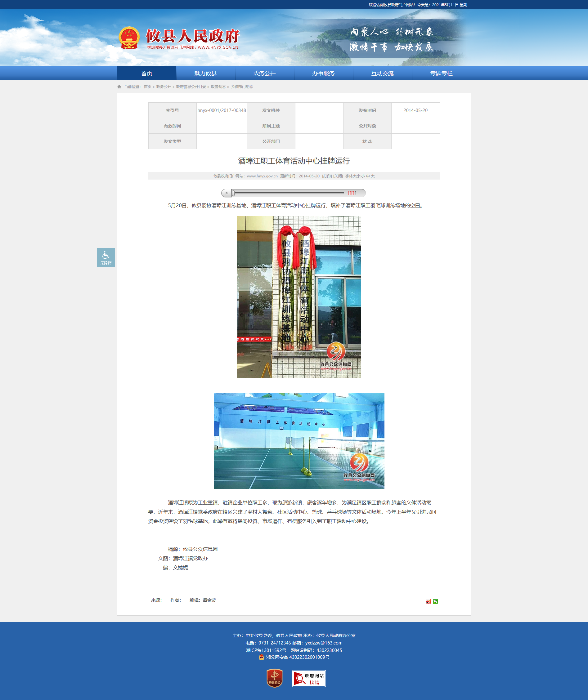Adjust the audio player volume bars
588x700 pixels.
coord(352,193)
